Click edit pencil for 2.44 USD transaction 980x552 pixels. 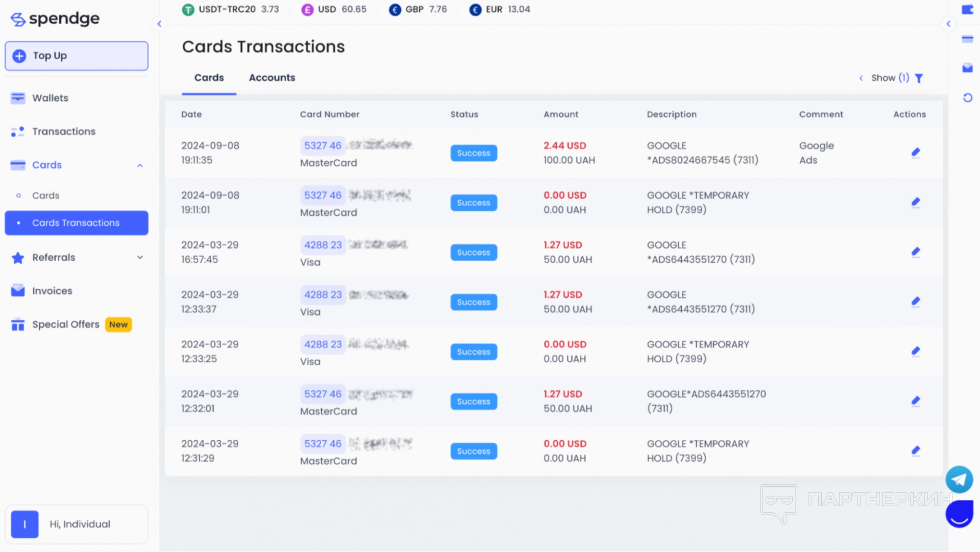(x=916, y=153)
